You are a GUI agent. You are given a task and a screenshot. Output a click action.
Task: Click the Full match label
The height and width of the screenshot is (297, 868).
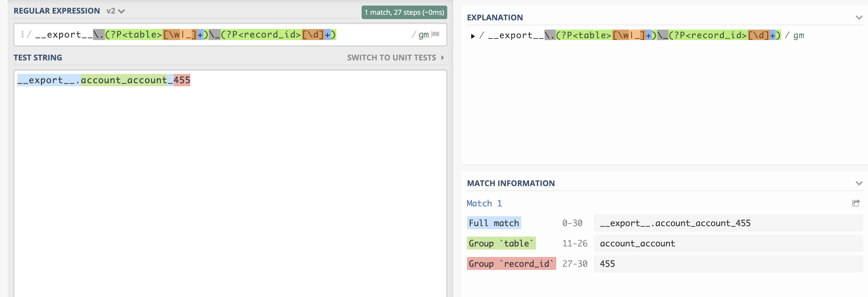point(494,223)
